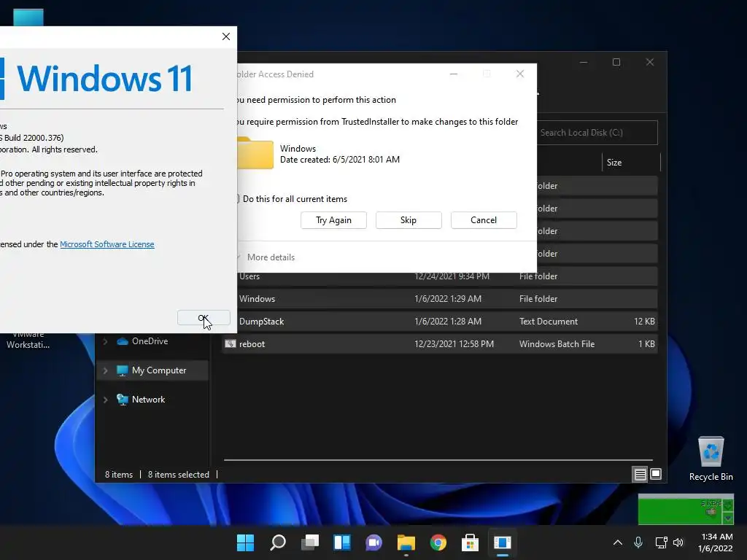Click the Network icon in sidebar

[x=123, y=400]
